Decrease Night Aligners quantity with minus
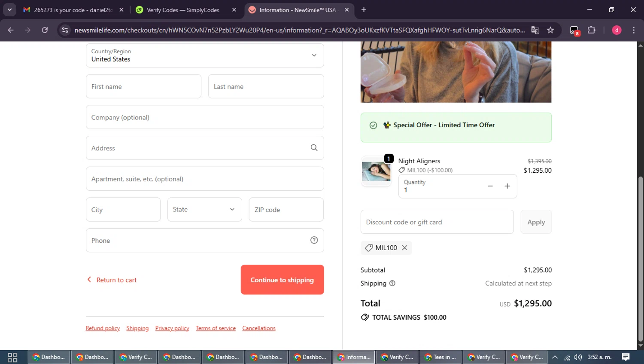644x364 pixels. coord(490,186)
